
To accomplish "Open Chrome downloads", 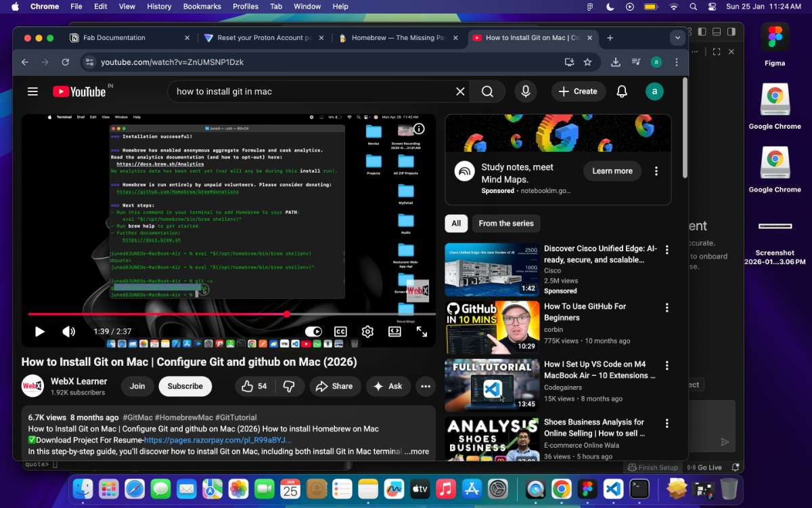I will coord(615,62).
